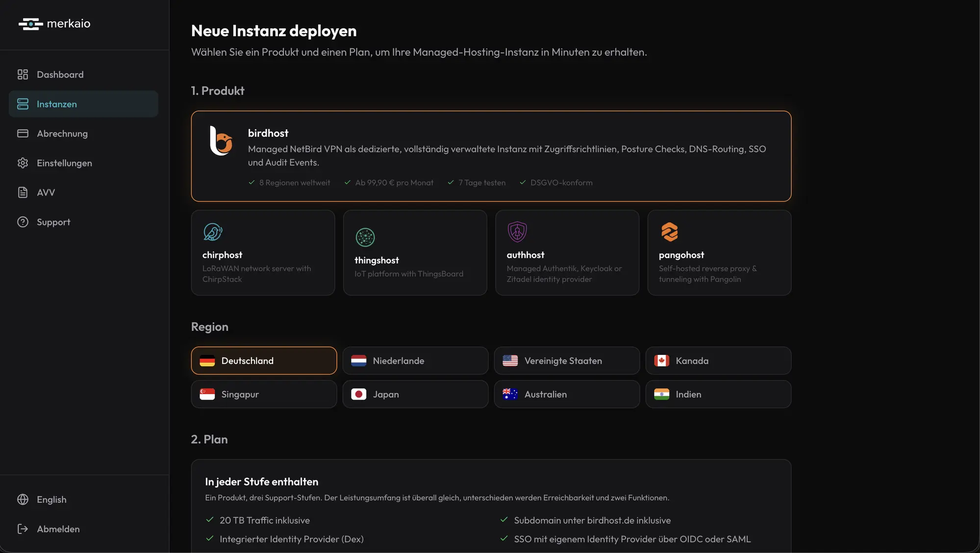Click the Singapore flag icon
This screenshot has height=553, width=980.
(x=207, y=394)
